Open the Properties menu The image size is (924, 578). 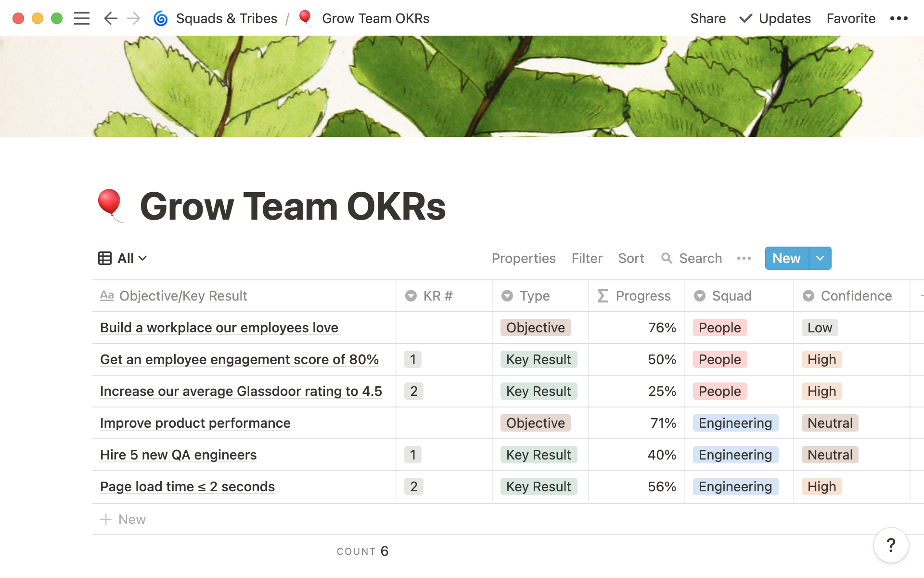coord(524,258)
